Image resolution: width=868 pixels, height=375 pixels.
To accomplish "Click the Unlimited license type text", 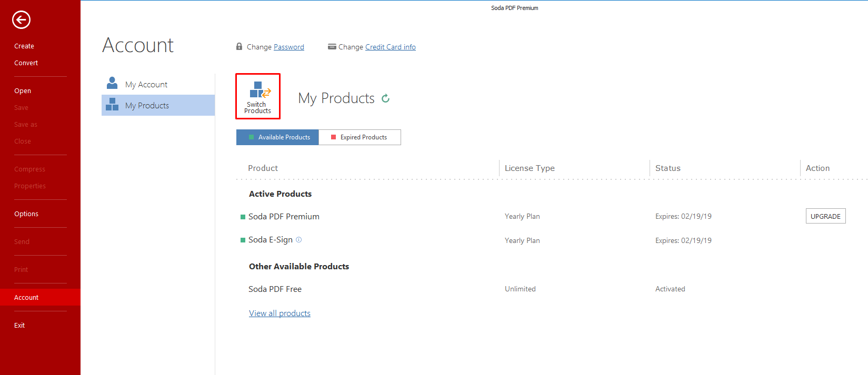I will (520, 289).
